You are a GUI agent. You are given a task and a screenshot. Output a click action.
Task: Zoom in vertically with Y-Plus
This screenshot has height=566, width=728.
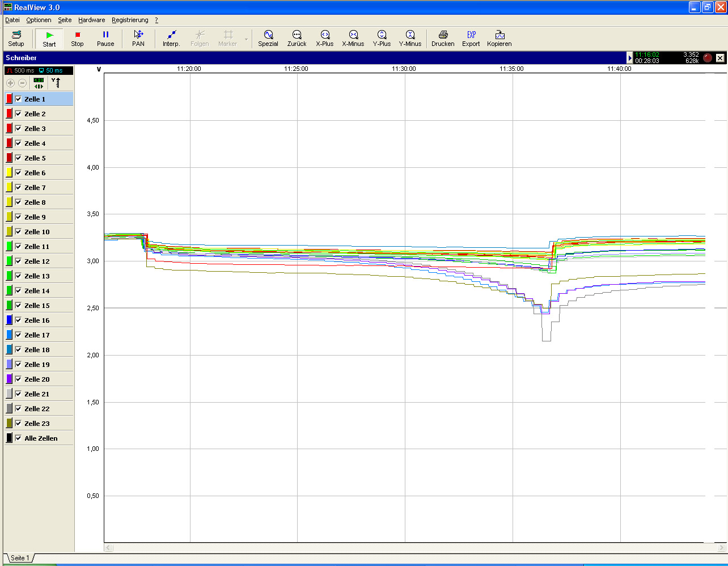(x=382, y=38)
